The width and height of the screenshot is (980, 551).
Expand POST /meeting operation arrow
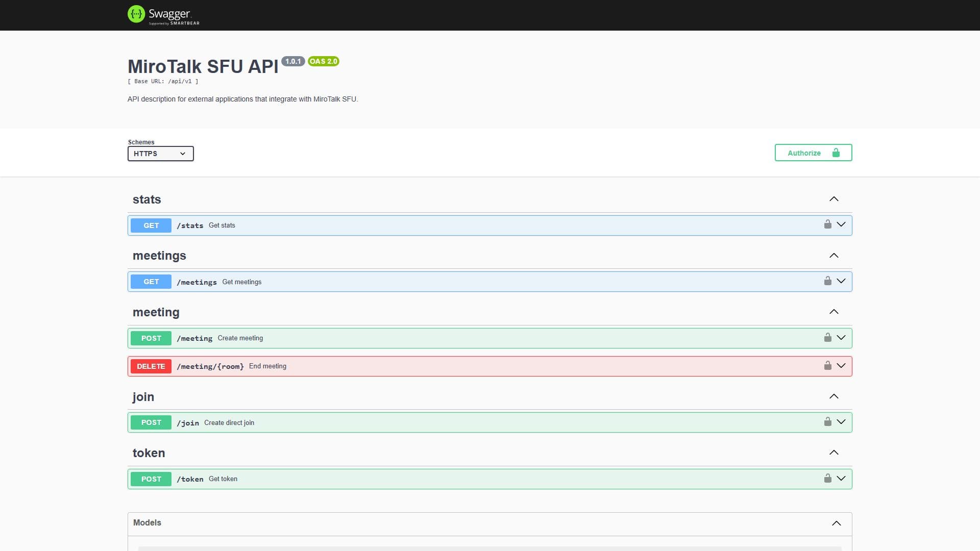point(841,338)
